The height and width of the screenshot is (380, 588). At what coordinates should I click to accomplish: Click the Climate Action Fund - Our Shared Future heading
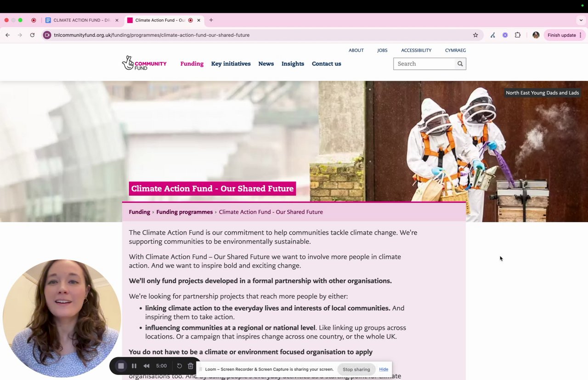[x=212, y=189]
